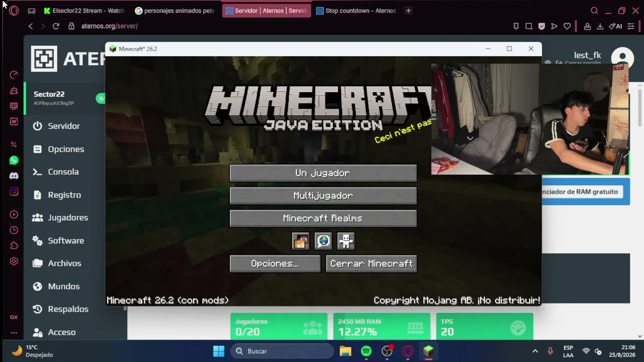Open History clock icon in Opera sidebar
This screenshot has height=362, width=644.
tap(14, 230)
